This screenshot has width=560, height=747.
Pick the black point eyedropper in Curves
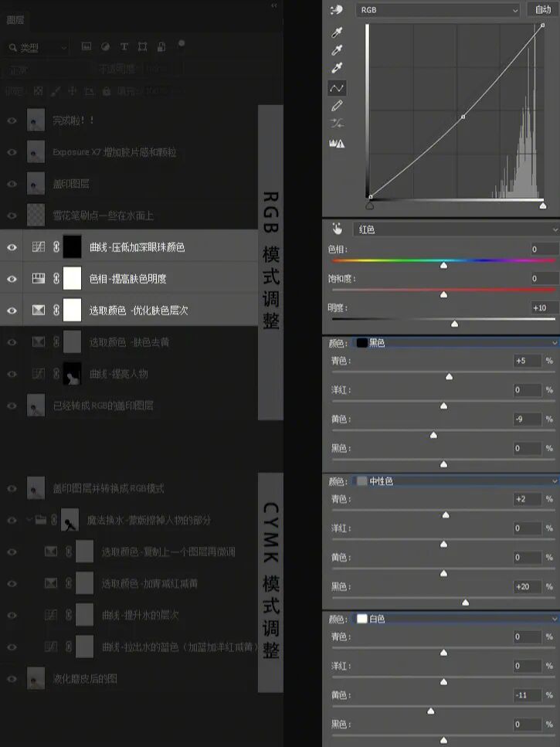[337, 32]
